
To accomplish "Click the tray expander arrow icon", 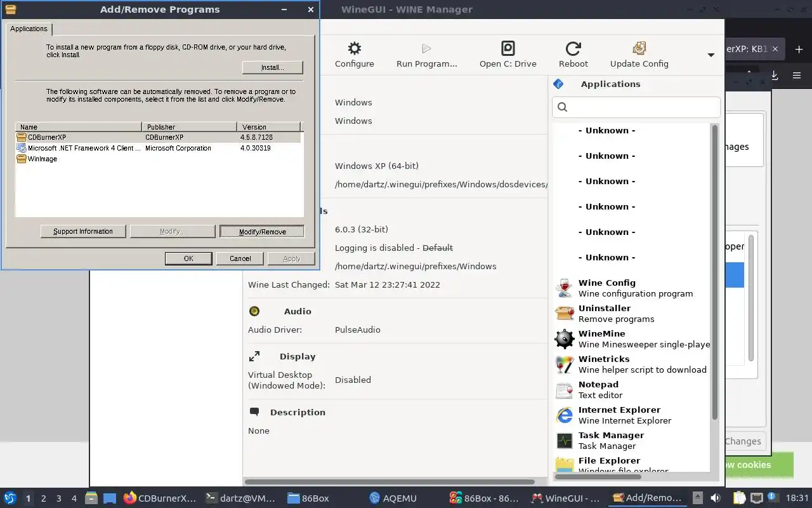I will click(698, 498).
